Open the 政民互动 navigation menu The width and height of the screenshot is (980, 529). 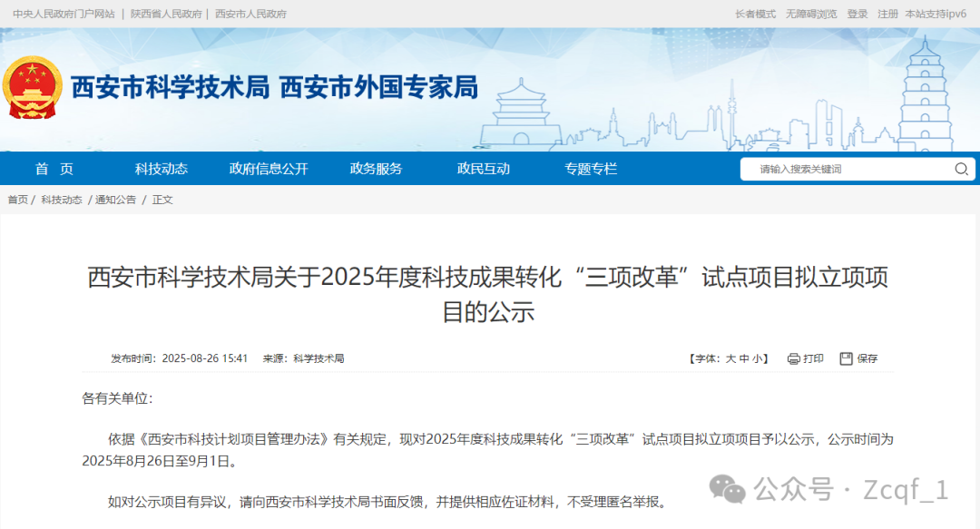[x=482, y=169]
